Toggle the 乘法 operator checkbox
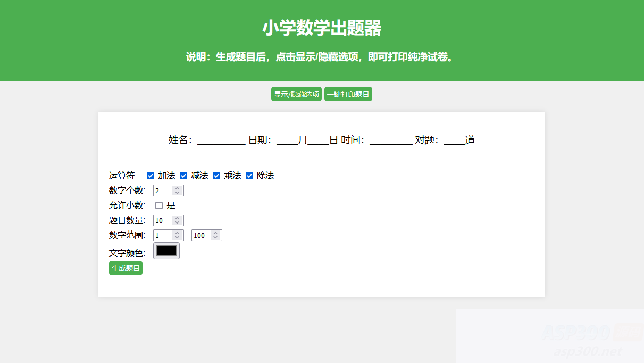Screen dimensions: 644x363 216,175
